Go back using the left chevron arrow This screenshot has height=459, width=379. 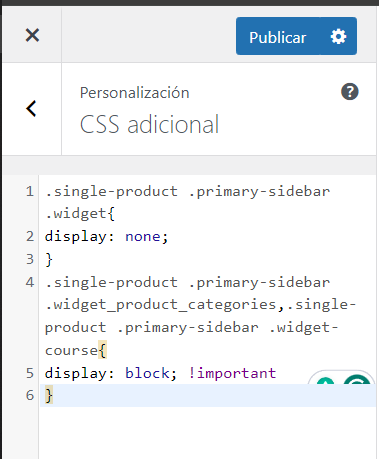pyautogui.click(x=31, y=109)
